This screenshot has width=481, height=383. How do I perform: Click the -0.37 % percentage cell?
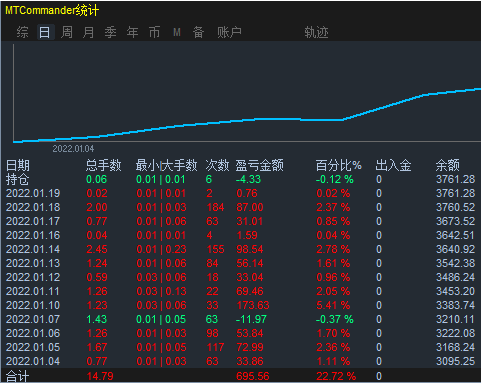pos(335,319)
